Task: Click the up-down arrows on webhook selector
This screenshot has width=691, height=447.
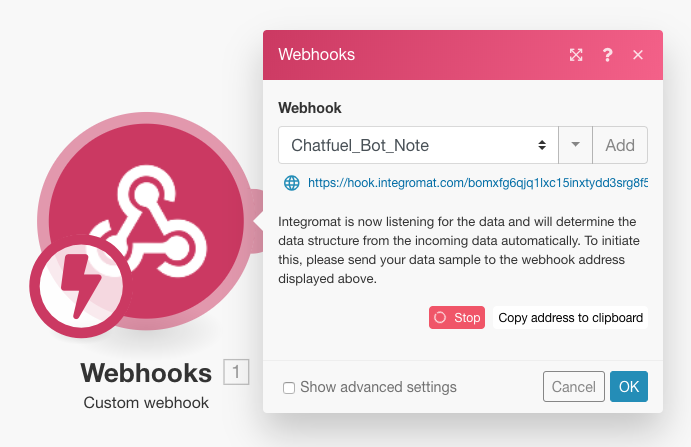Action: (x=542, y=145)
